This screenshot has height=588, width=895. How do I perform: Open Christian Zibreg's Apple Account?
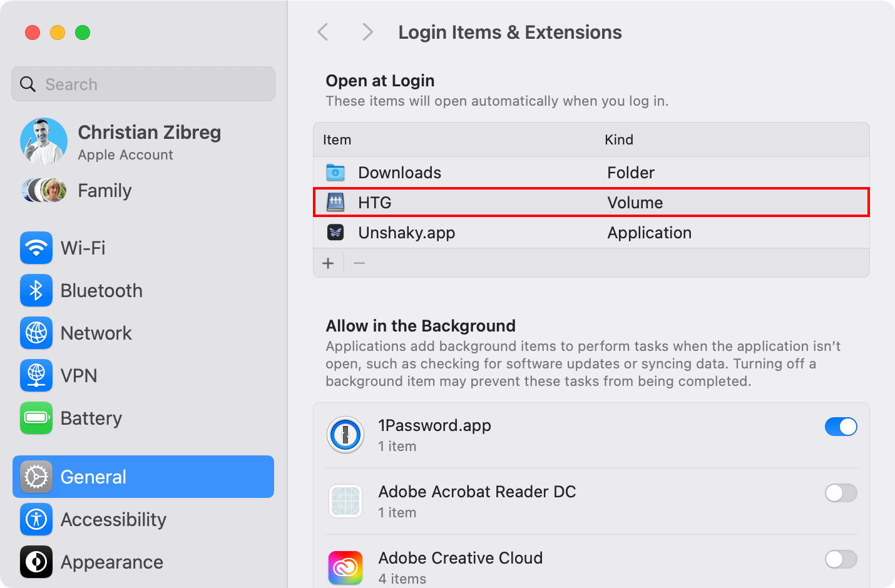point(149,141)
